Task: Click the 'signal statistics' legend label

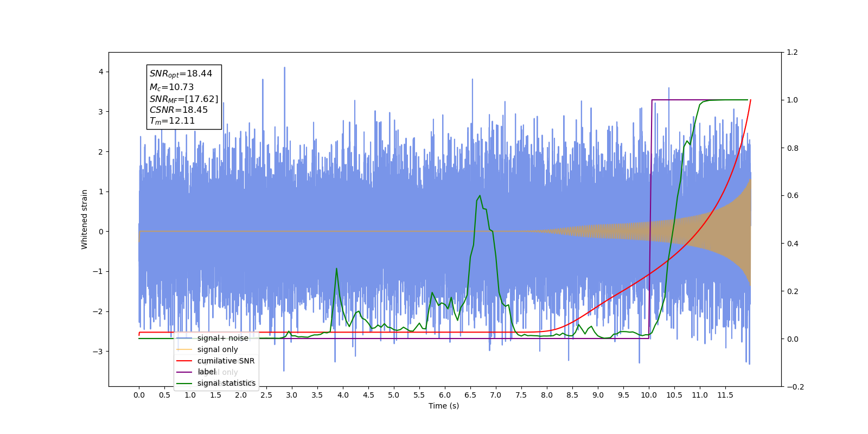Action: pyautogui.click(x=226, y=383)
